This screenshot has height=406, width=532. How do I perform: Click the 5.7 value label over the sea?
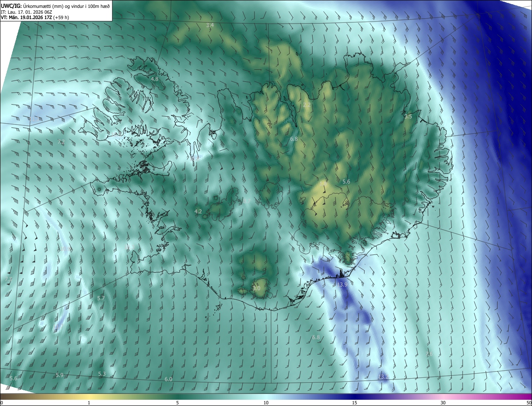[101, 298]
